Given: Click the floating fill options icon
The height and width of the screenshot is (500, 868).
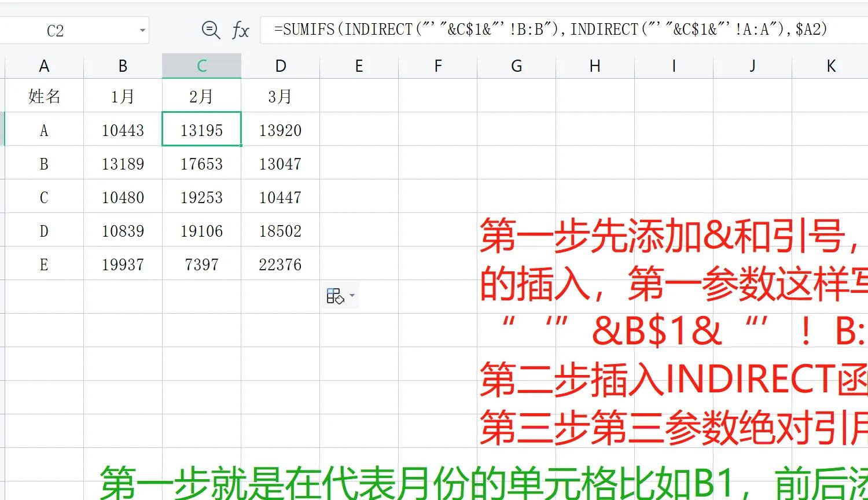Looking at the screenshot, I should [x=336, y=296].
